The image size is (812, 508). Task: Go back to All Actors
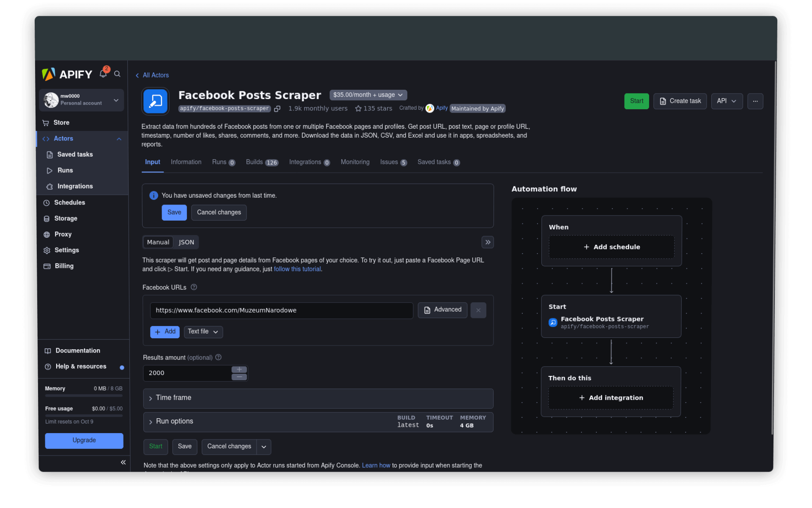pos(152,75)
